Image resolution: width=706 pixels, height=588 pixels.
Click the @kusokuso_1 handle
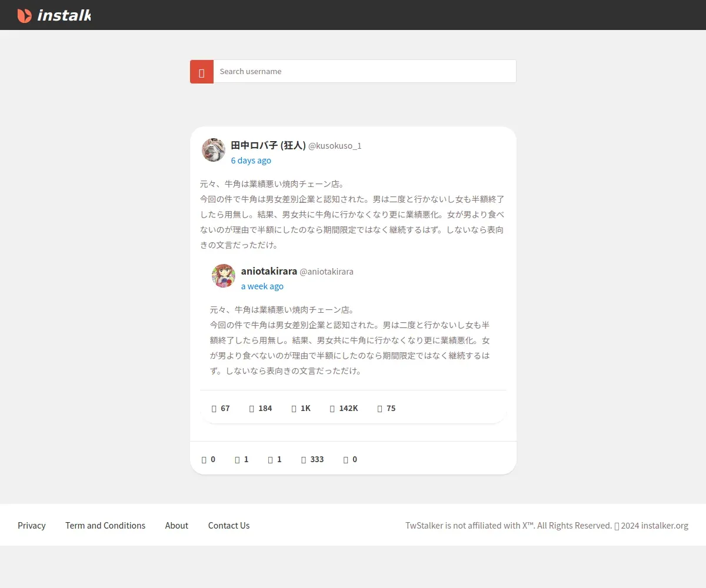pos(335,146)
